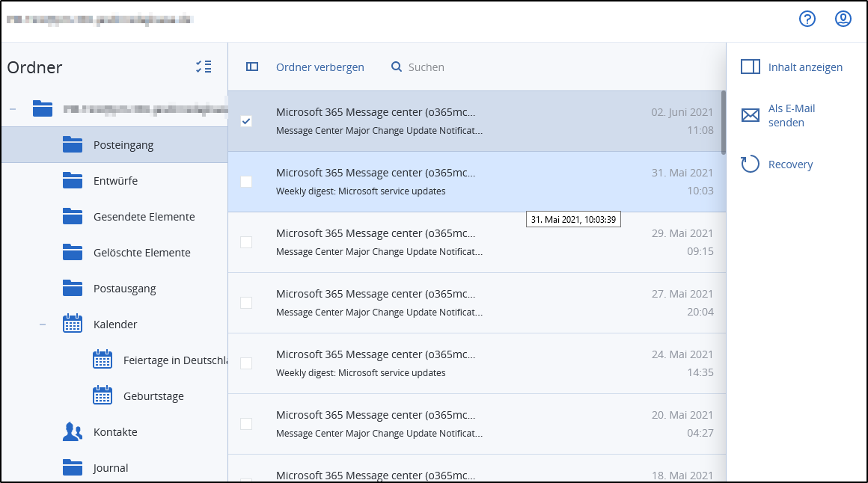Image resolution: width=868 pixels, height=483 pixels.
Task: Select the Gelöschte Elemente folder
Action: tap(141, 253)
